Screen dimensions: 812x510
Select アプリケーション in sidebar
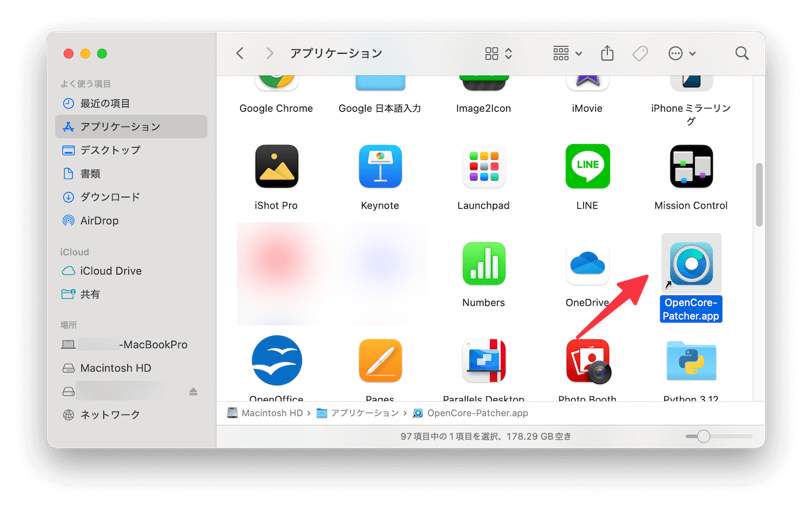[x=131, y=127]
